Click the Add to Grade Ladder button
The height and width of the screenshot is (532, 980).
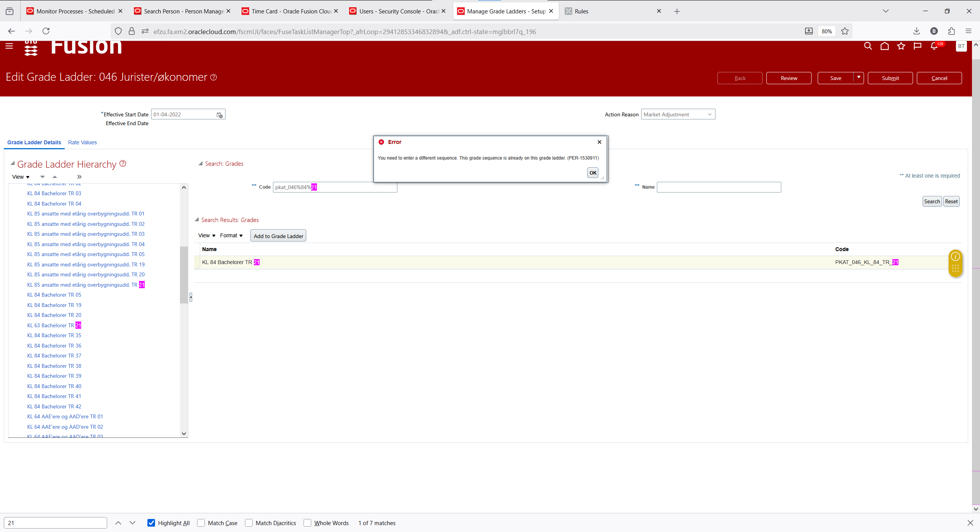(278, 235)
